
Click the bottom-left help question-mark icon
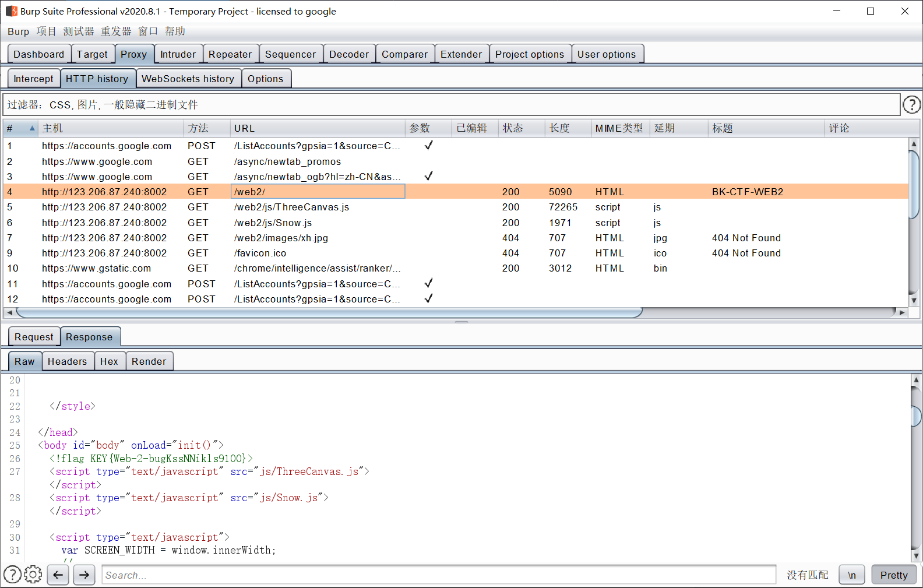pyautogui.click(x=12, y=575)
